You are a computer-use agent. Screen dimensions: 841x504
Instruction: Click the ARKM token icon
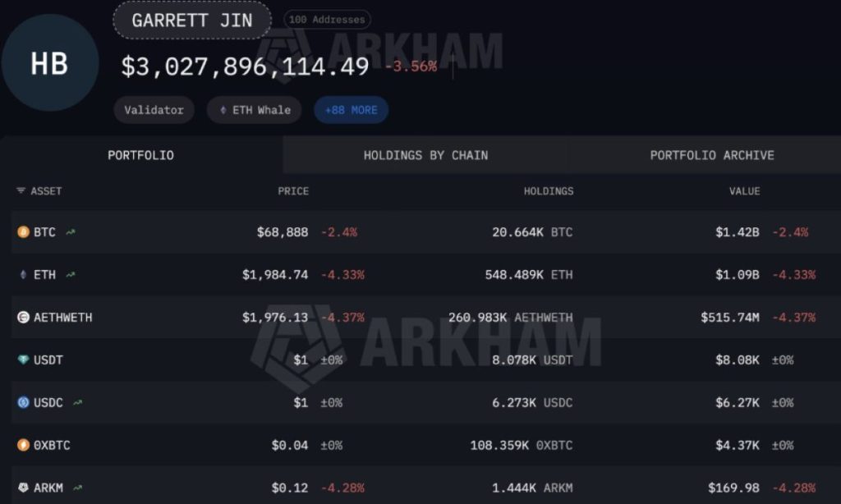pyautogui.click(x=23, y=488)
